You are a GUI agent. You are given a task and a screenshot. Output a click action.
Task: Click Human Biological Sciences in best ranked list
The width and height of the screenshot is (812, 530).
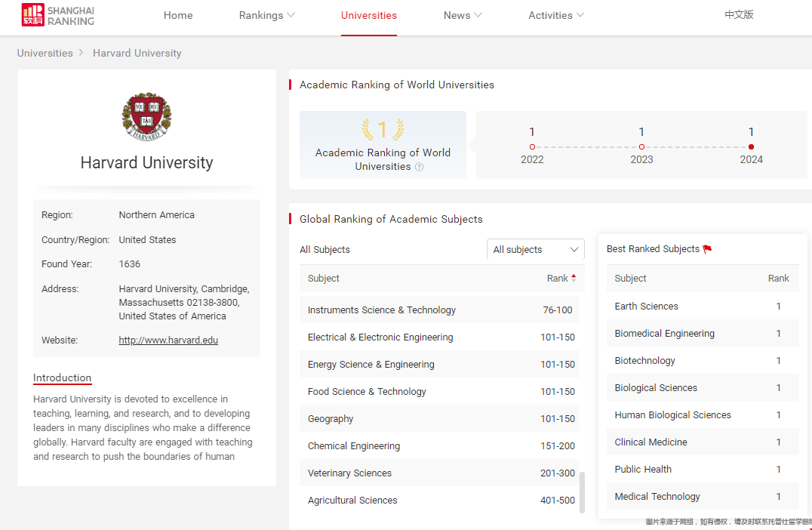(672, 415)
